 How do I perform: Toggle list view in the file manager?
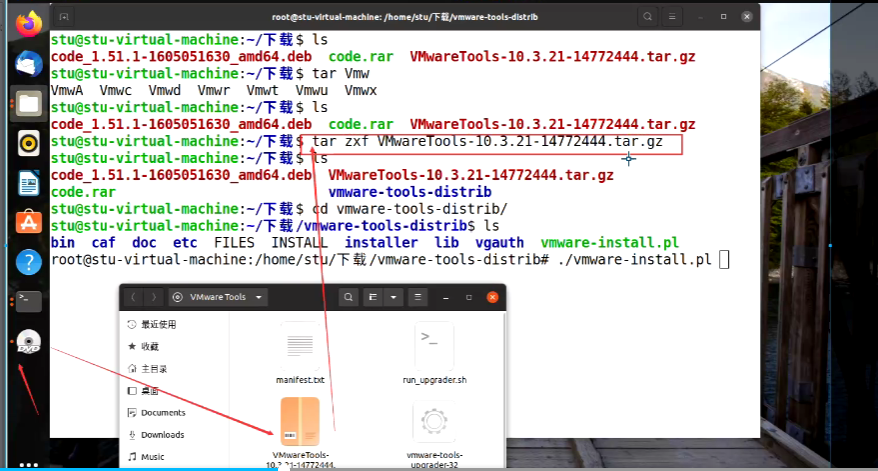pos(373,297)
